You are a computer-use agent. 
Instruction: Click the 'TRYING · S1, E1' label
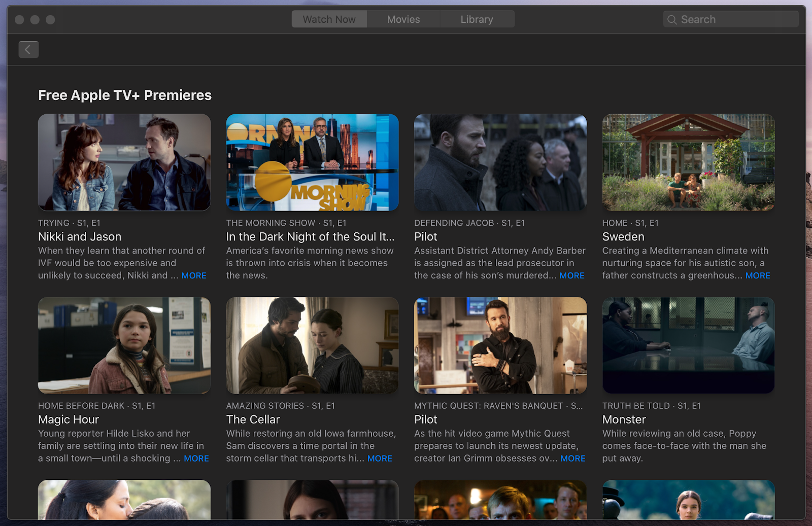pos(69,223)
